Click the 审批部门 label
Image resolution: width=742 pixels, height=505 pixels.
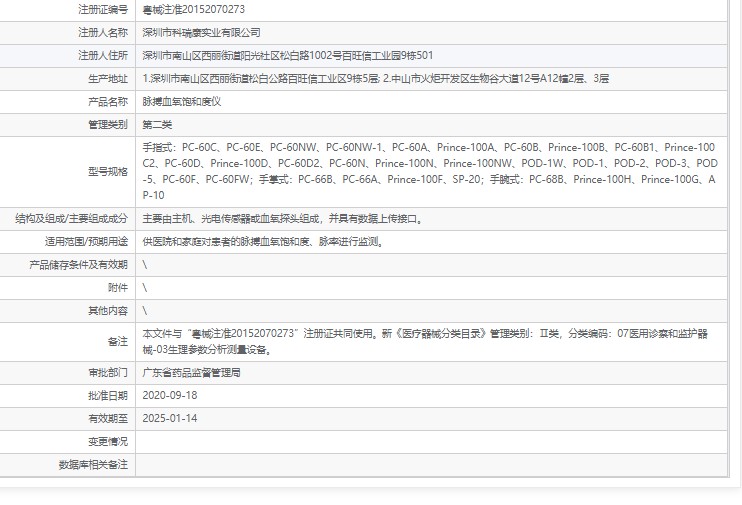(108, 373)
